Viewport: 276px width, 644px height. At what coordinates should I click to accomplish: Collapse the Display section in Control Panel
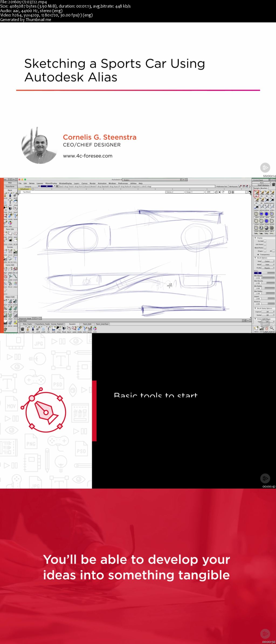pyautogui.click(x=255, y=238)
